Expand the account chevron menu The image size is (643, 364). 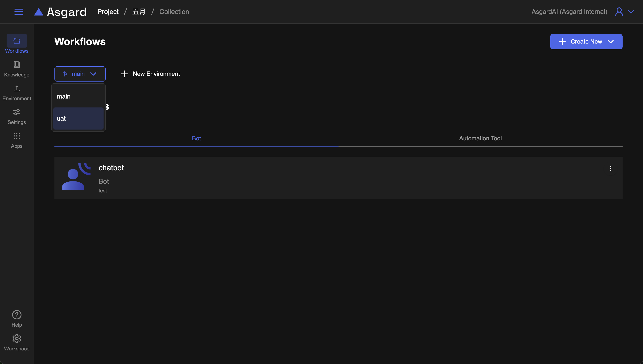[631, 12]
